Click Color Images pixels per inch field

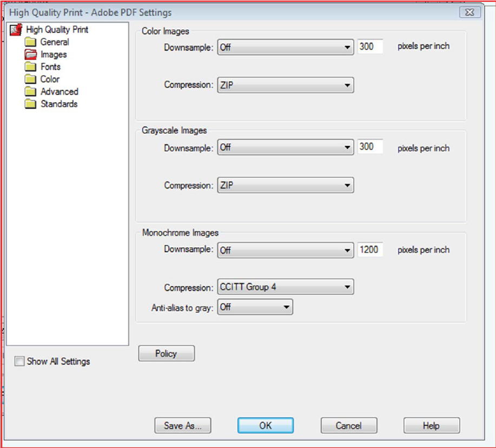[370, 47]
